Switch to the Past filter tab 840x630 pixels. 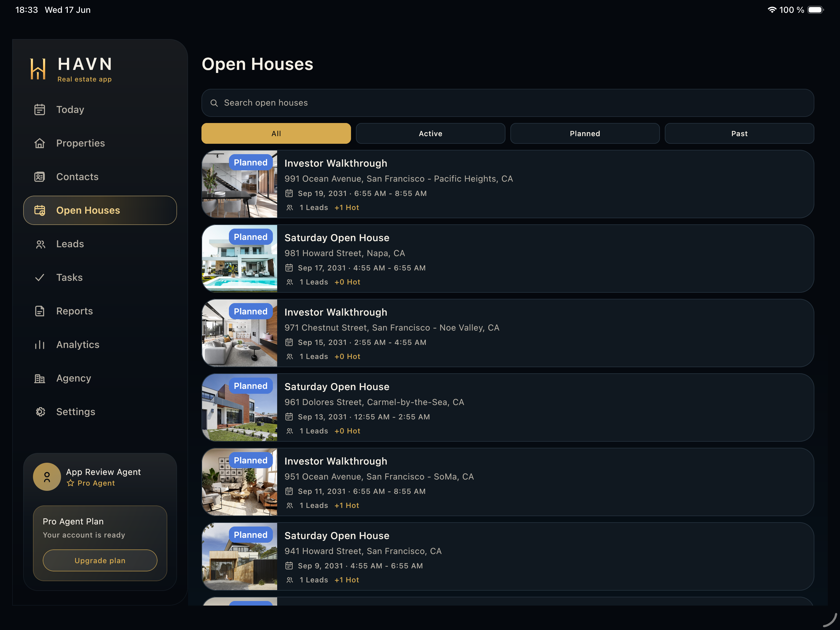739,133
